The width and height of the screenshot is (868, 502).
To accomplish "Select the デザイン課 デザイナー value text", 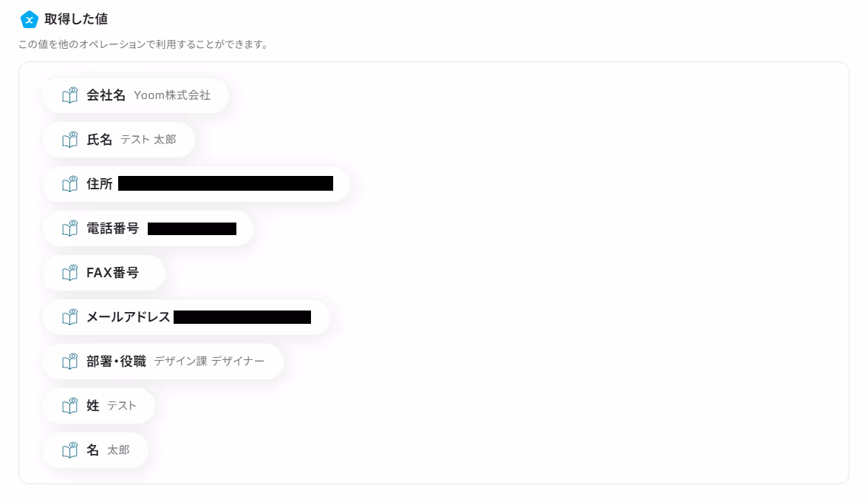I will 209,362.
